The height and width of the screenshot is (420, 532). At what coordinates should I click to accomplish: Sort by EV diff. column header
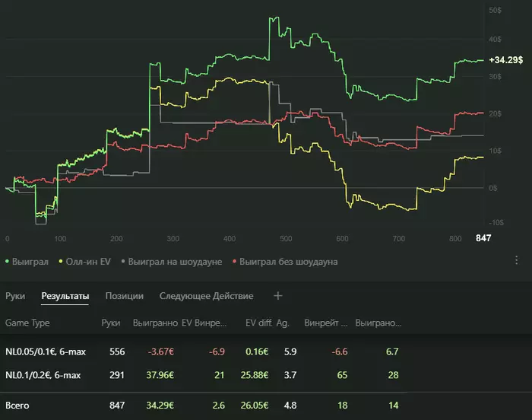(258, 323)
